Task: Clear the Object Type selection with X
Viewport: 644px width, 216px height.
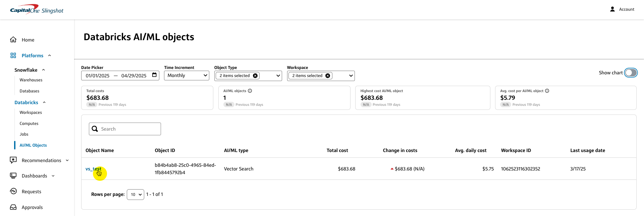Action: [x=255, y=76]
